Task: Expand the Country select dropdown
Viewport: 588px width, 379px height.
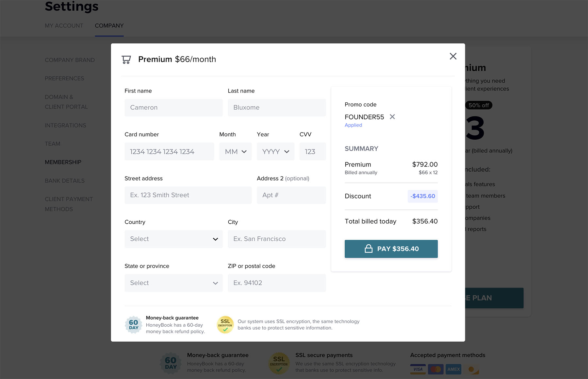Action: (x=173, y=239)
